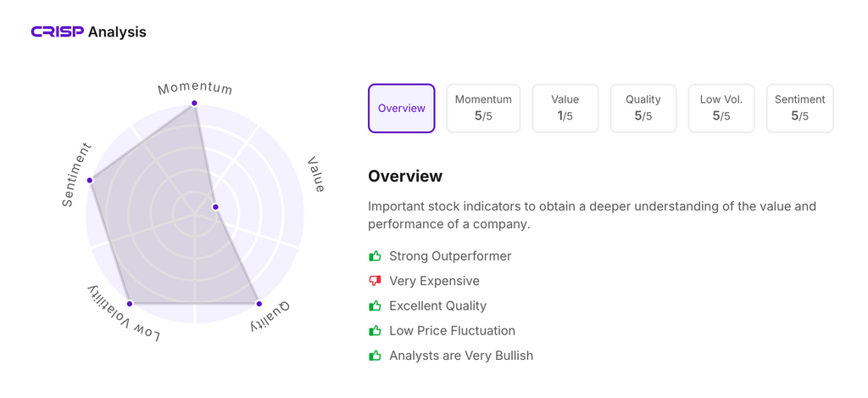The width and height of the screenshot is (868, 398).
Task: Click the Momentum axis label on chart
Action: [195, 87]
